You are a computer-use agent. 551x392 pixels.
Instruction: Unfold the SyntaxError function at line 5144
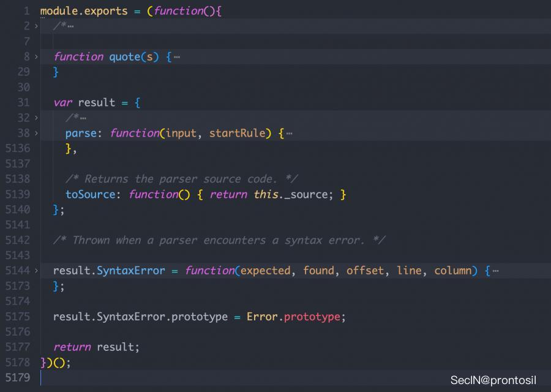coord(36,271)
